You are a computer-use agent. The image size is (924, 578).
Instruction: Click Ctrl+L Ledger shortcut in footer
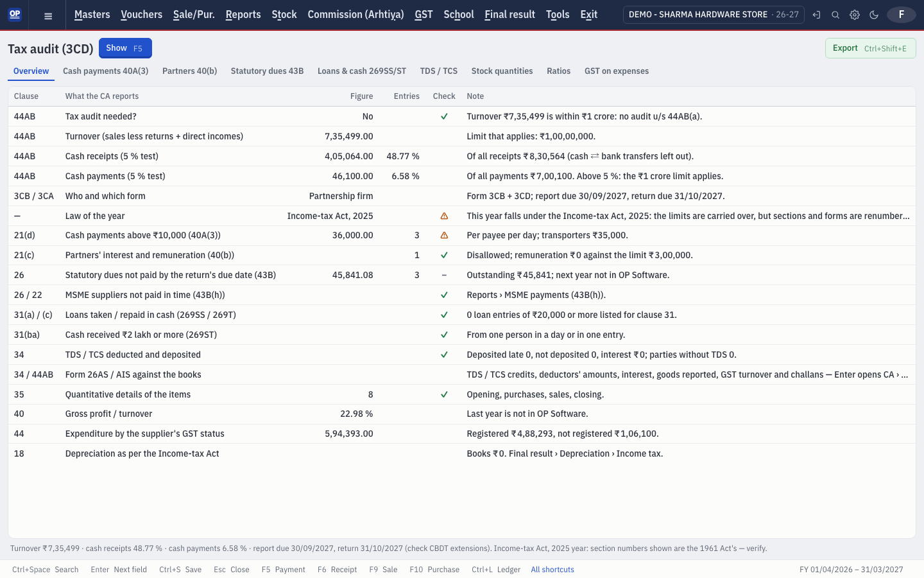coord(496,570)
